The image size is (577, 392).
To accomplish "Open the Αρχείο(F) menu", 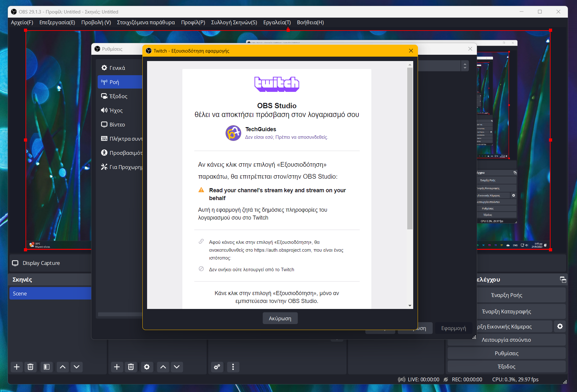I will coord(22,22).
